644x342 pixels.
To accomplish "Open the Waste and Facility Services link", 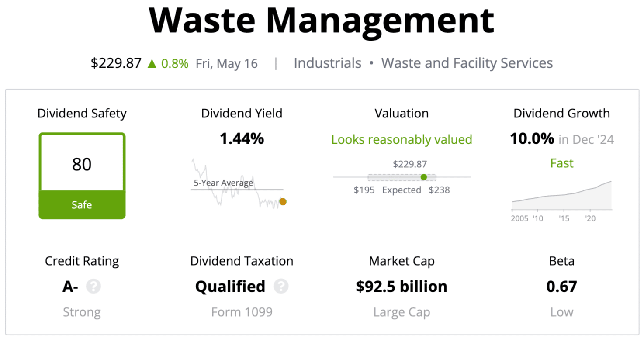I will [467, 63].
